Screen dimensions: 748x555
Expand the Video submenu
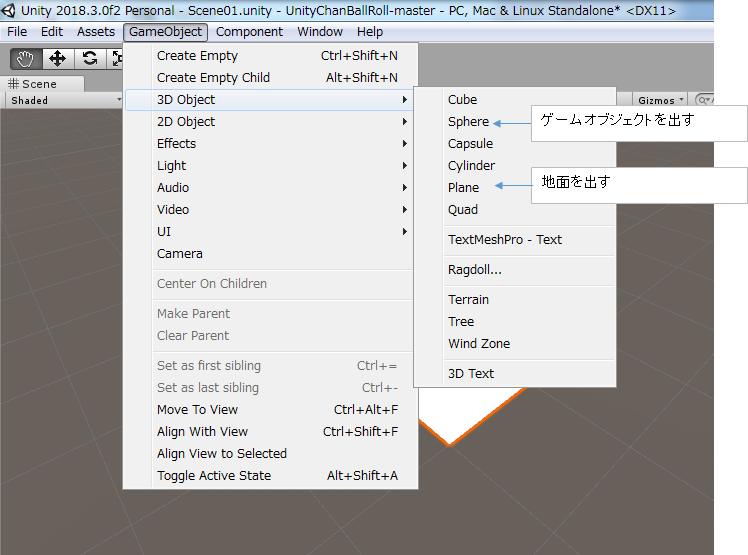click(x=271, y=209)
